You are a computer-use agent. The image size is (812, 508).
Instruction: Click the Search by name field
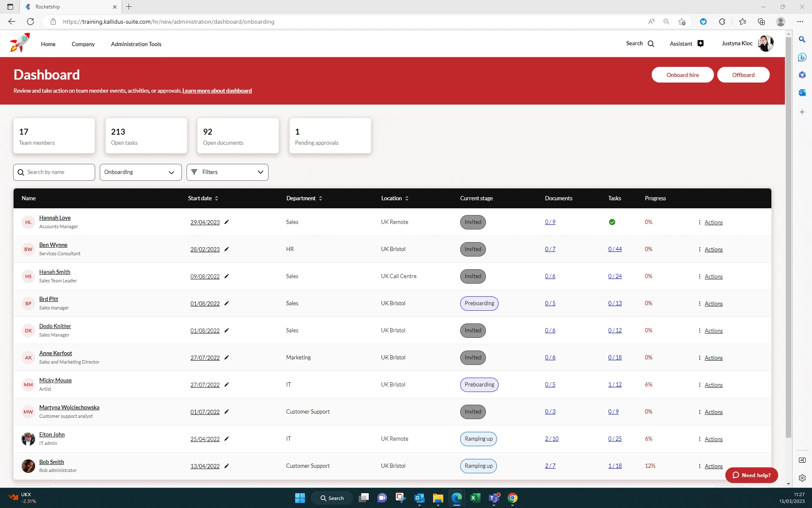pos(54,172)
